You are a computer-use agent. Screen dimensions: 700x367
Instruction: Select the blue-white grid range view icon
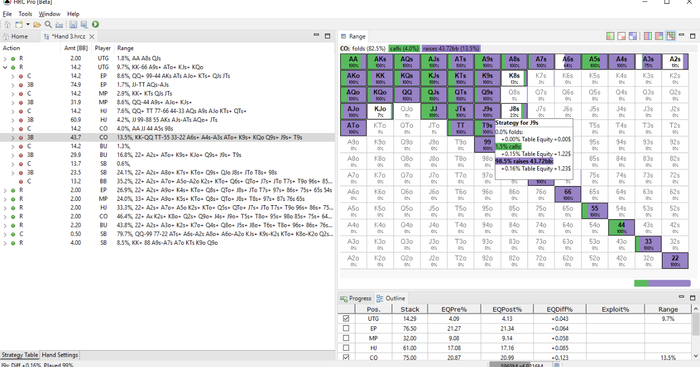[633, 36]
